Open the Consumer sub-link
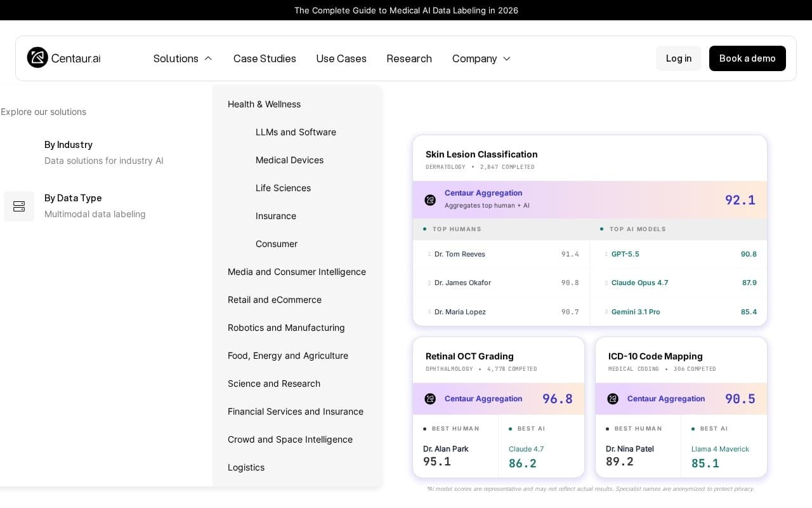The width and height of the screenshot is (812, 508). [x=277, y=244]
